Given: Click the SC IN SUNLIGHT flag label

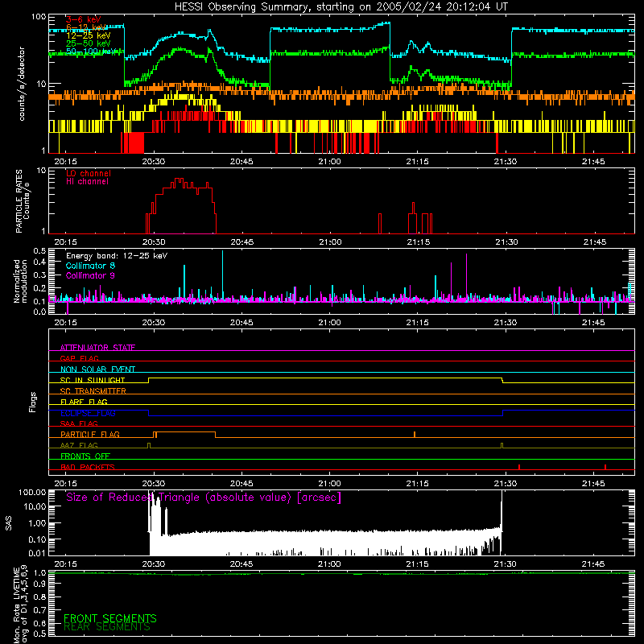Looking at the screenshot, I should point(93,380).
